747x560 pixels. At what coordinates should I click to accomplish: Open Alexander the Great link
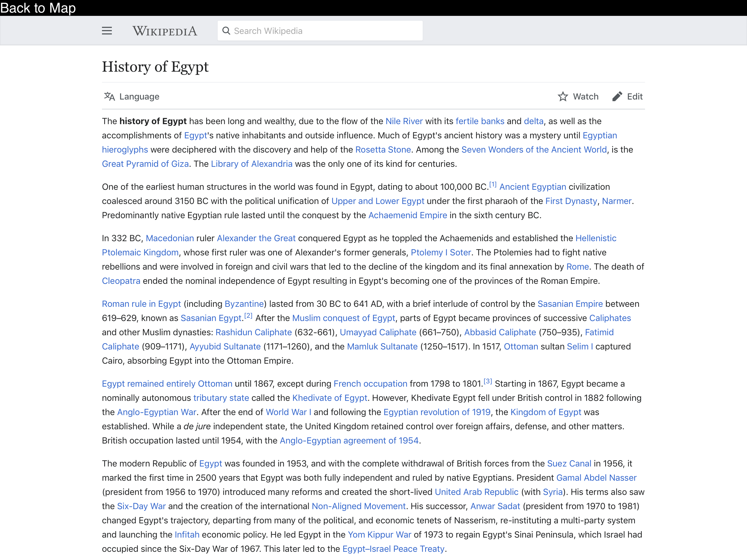pyautogui.click(x=256, y=238)
